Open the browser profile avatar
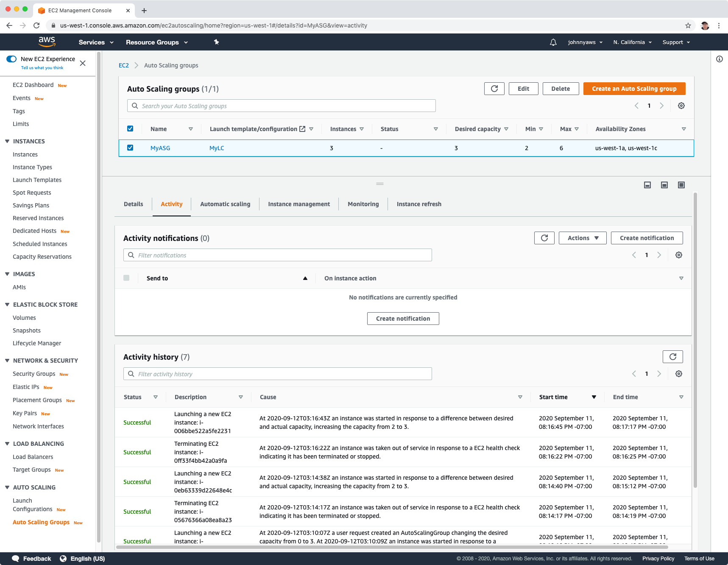Viewport: 728px width, 565px height. (x=705, y=25)
